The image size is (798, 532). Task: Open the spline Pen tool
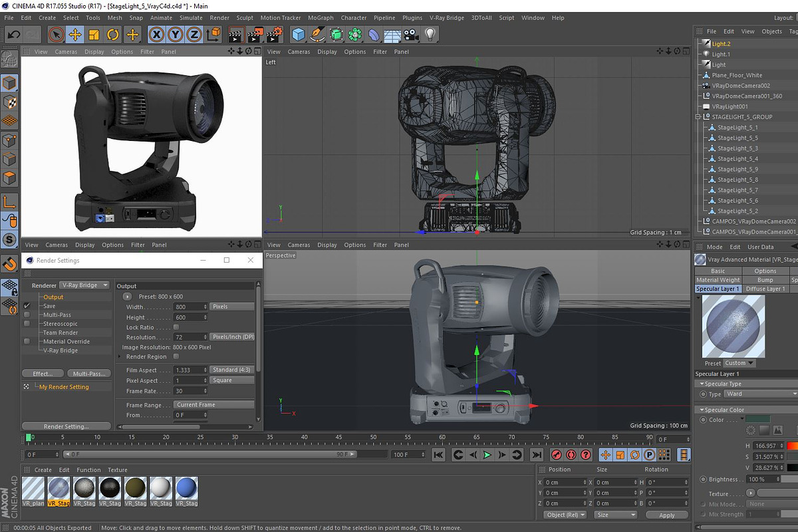pos(318,34)
